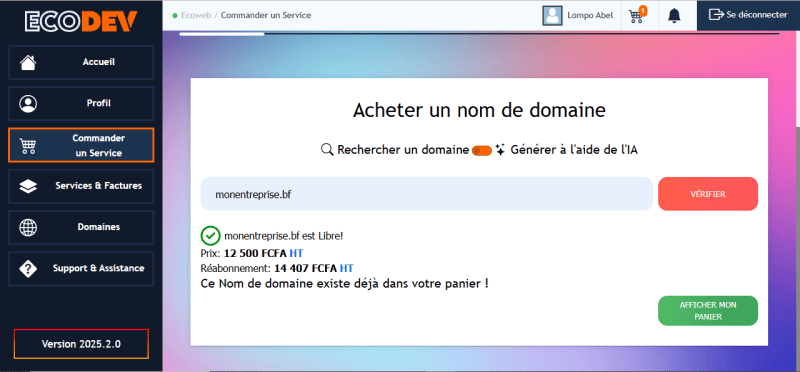Click the AFFICHER MON PANIER button
This screenshot has height=372, width=800.
pyautogui.click(x=708, y=311)
